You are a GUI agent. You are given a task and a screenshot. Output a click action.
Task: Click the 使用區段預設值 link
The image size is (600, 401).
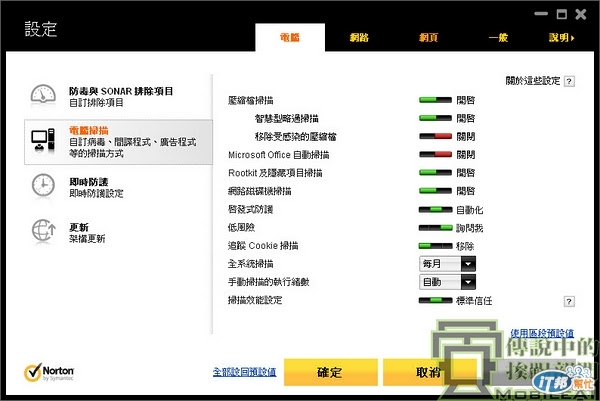[x=542, y=333]
